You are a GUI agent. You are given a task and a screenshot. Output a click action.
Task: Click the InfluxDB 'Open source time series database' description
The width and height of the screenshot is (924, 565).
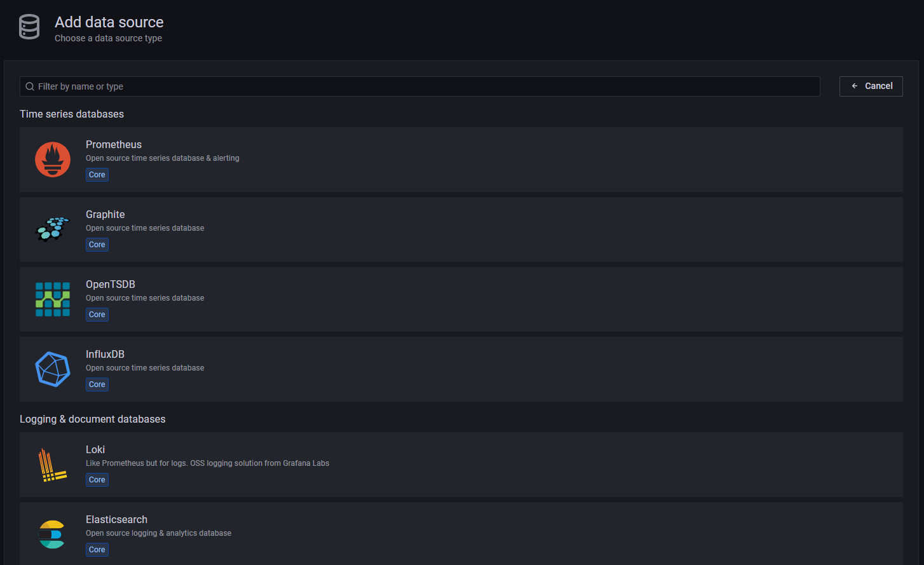coord(145,368)
